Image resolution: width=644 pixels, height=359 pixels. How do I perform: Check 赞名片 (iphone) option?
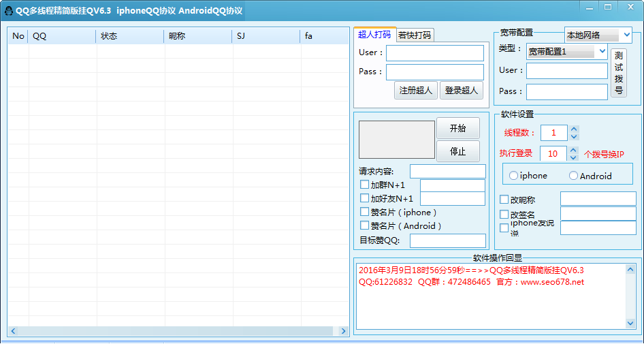364,212
